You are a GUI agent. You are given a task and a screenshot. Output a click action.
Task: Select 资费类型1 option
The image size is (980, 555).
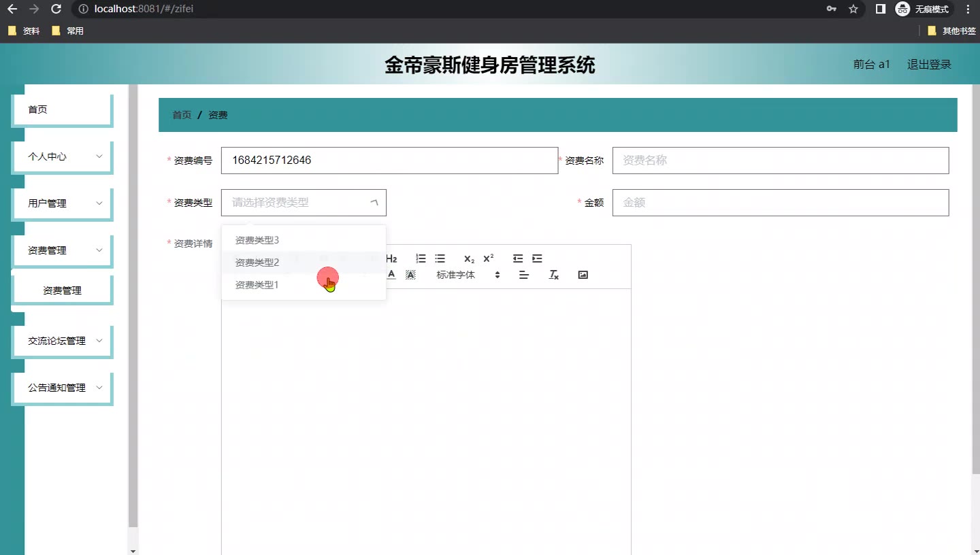click(304, 285)
